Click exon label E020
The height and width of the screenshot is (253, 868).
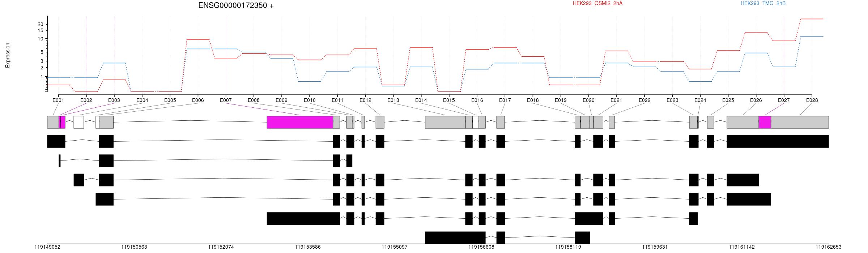pyautogui.click(x=588, y=100)
